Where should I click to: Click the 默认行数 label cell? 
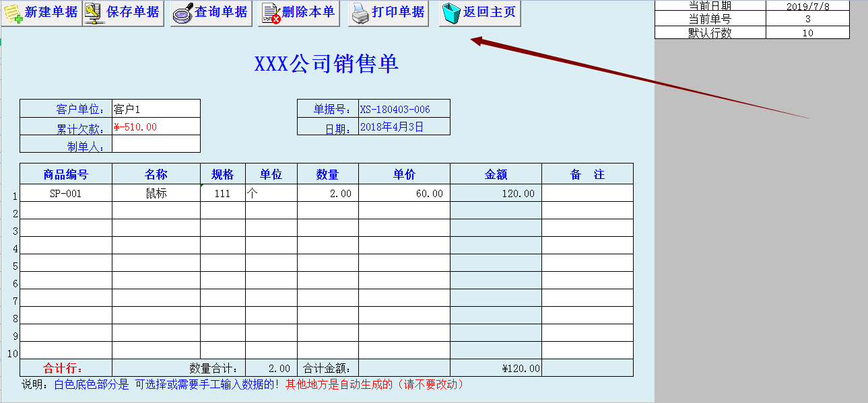(x=710, y=32)
